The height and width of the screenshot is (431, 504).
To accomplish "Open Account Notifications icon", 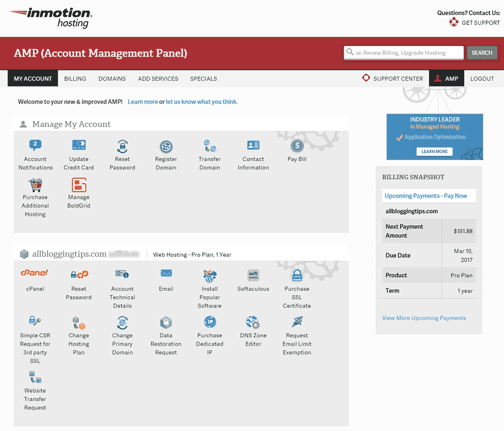I will (35, 145).
